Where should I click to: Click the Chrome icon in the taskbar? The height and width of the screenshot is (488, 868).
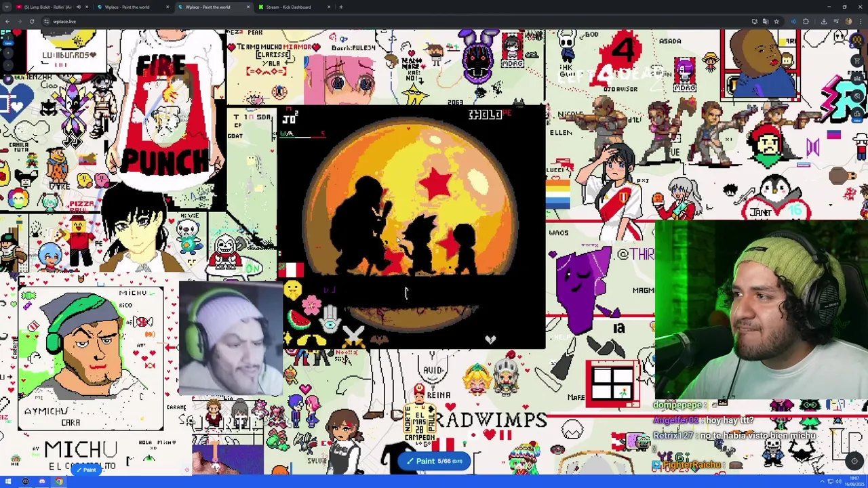tap(59, 482)
